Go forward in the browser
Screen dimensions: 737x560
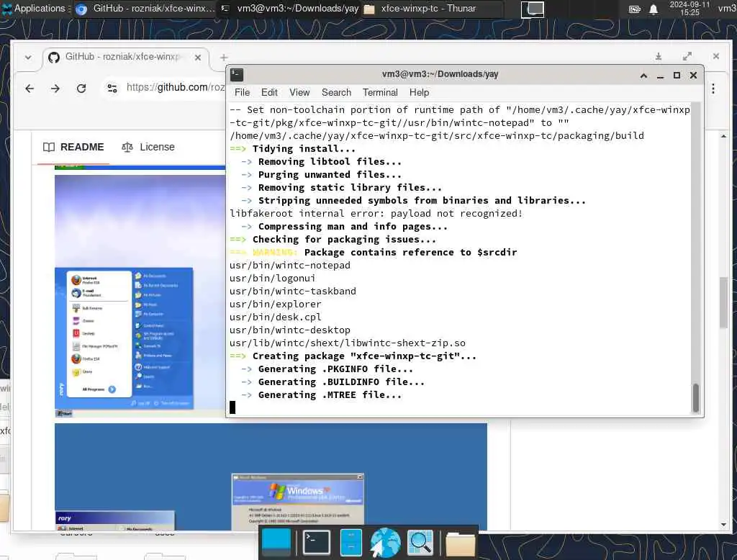click(x=55, y=88)
